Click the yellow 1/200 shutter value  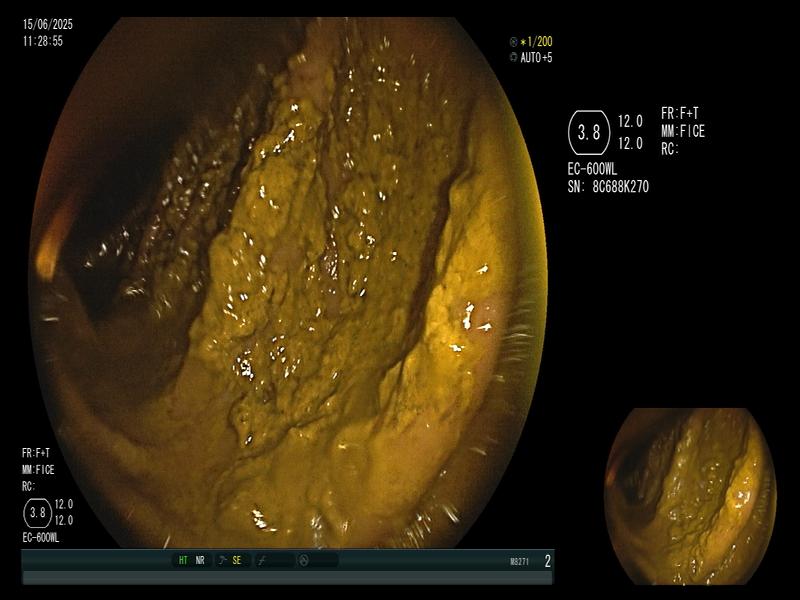536,42
